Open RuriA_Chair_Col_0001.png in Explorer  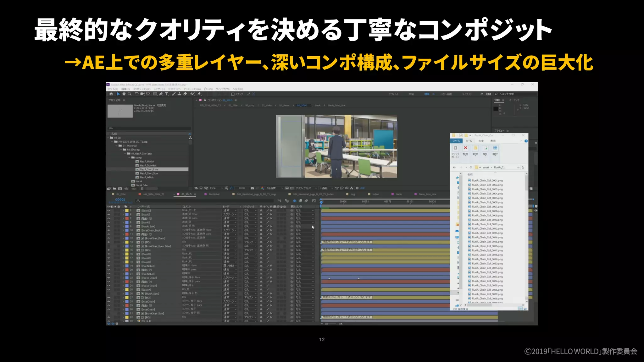[x=487, y=181]
